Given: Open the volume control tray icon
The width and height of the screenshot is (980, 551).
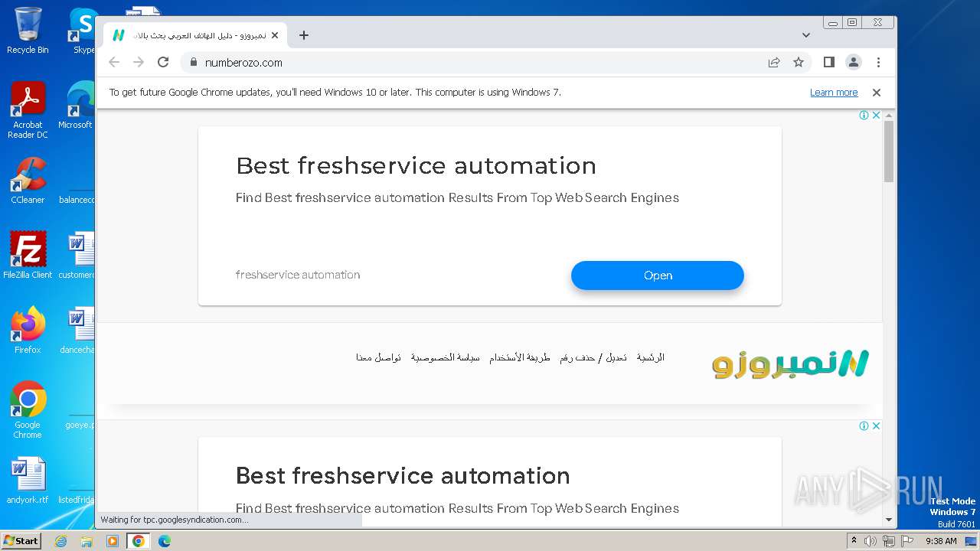Looking at the screenshot, I should [x=871, y=541].
